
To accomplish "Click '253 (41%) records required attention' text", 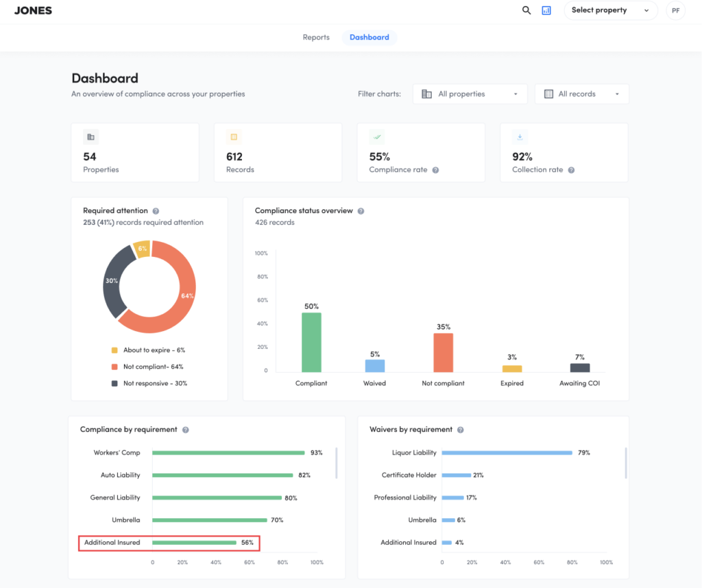I will tap(143, 223).
